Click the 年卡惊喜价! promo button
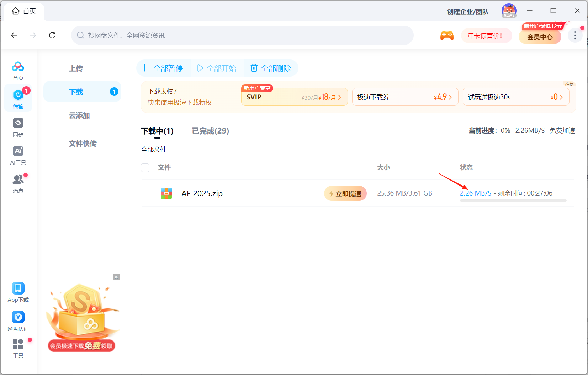588x375 pixels. tap(486, 36)
